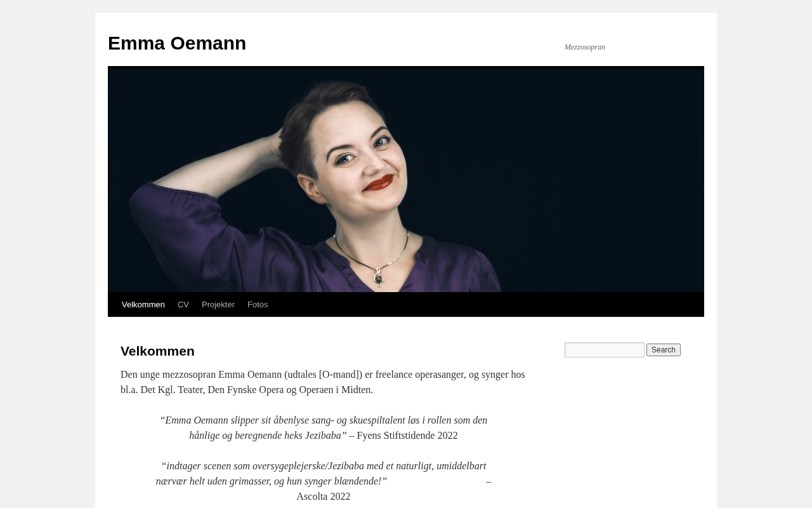Click the '[O-mand]' pronunciation text
This screenshot has width=812, height=508.
341,375
